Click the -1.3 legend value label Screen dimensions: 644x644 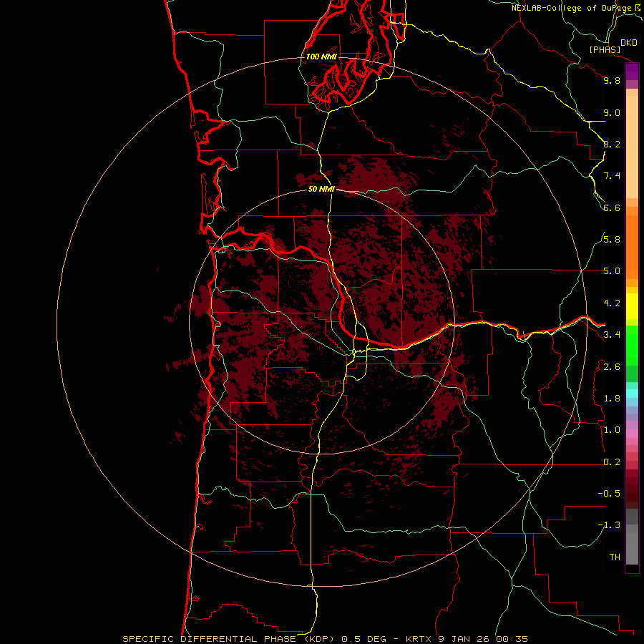coord(609,525)
